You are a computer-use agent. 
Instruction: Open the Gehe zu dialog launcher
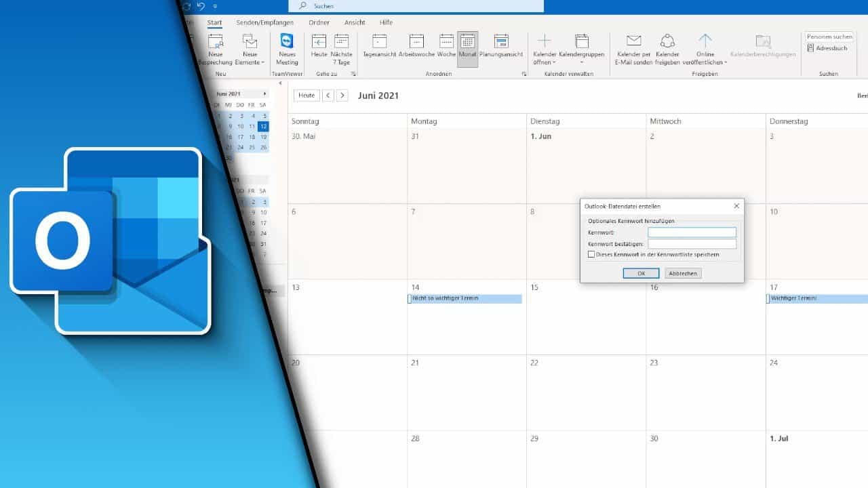(x=353, y=73)
